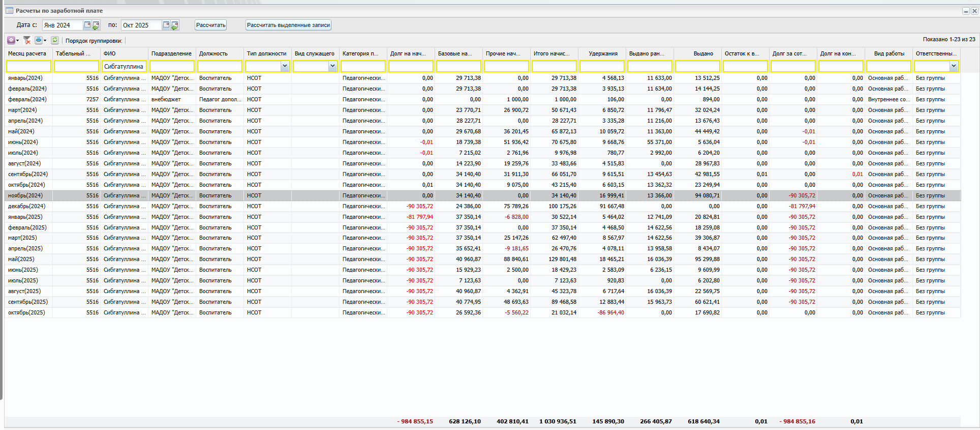Click the green-arrow calendar icon beside the end date
The height and width of the screenshot is (430, 980).
(174, 25)
